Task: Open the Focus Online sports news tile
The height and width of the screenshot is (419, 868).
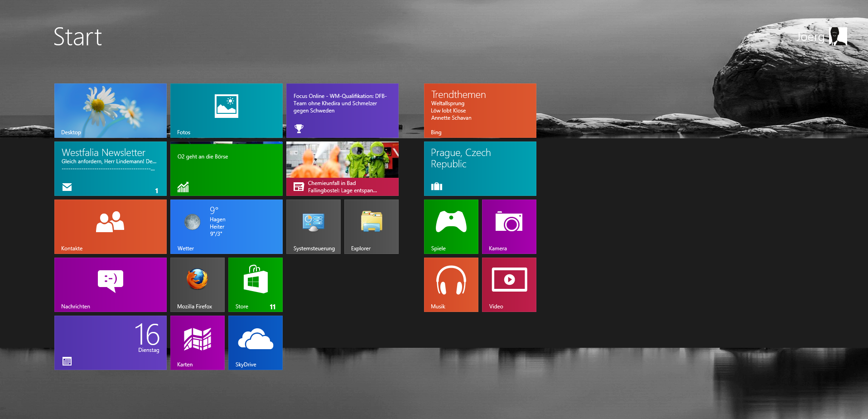Action: [342, 111]
